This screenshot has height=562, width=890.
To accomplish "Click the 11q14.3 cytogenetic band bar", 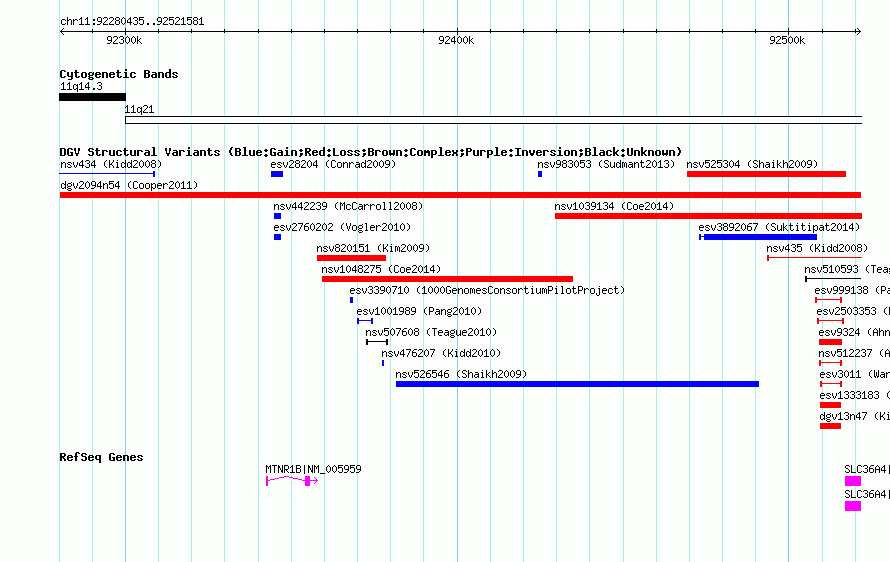I will pos(93,97).
